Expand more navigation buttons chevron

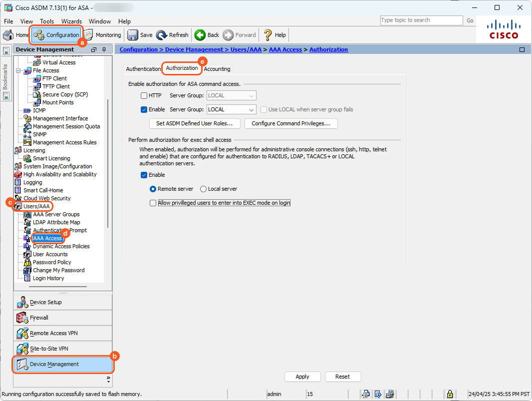[x=108, y=379]
